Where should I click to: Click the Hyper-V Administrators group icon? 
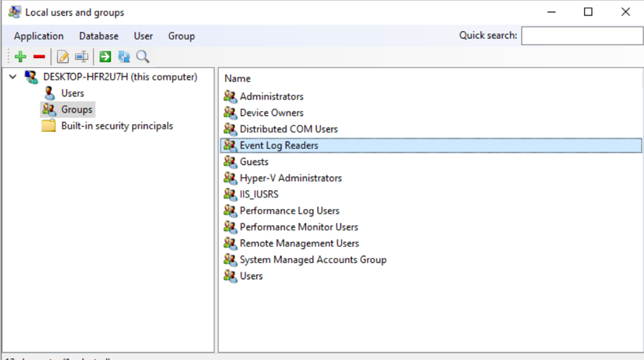230,178
